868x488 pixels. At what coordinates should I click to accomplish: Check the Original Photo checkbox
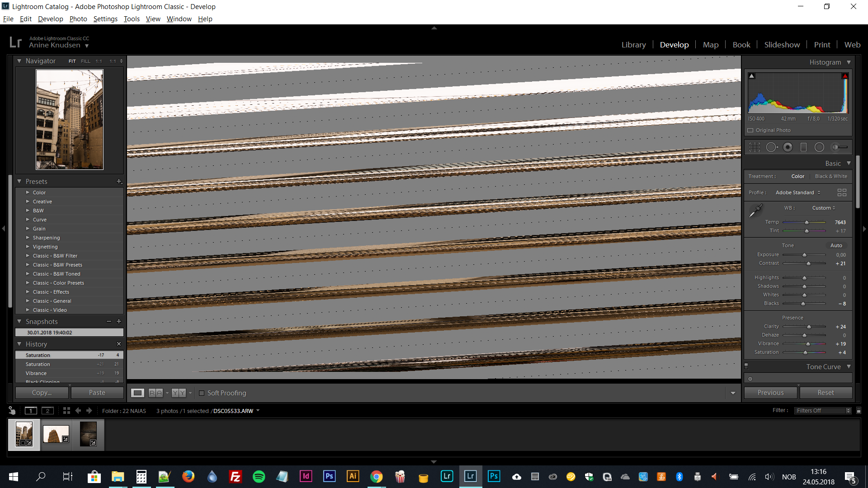(x=750, y=130)
